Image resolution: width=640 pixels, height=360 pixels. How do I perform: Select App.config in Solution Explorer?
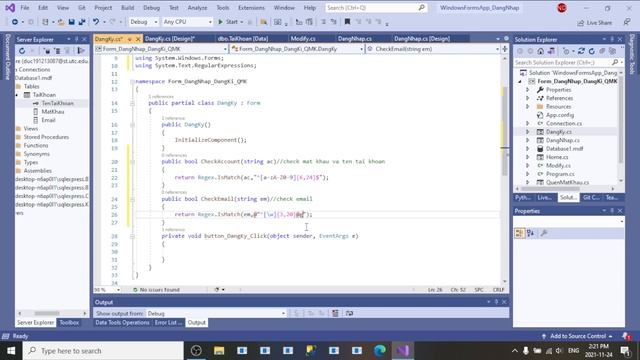[x=560, y=115]
